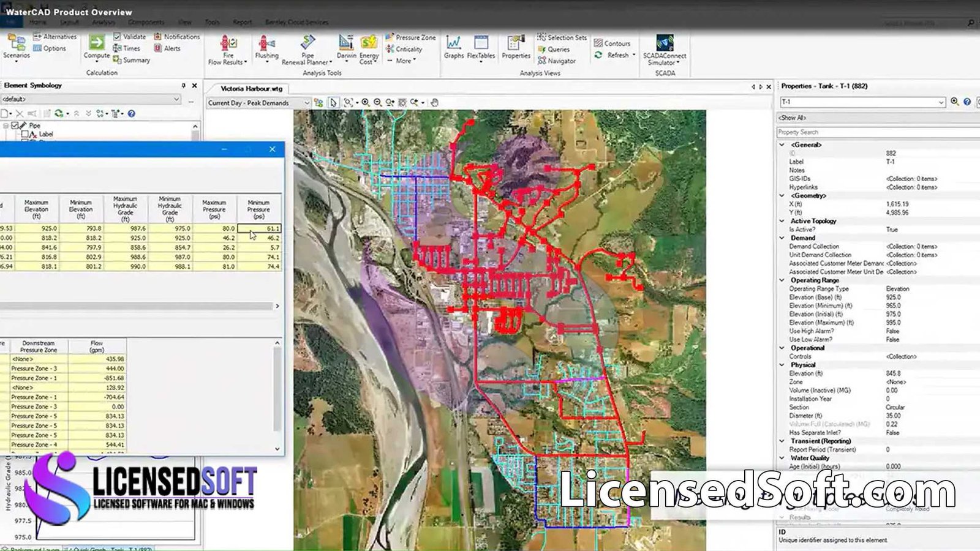The image size is (980, 551).
Task: Open the Layout ribbon tab
Action: click(x=69, y=22)
